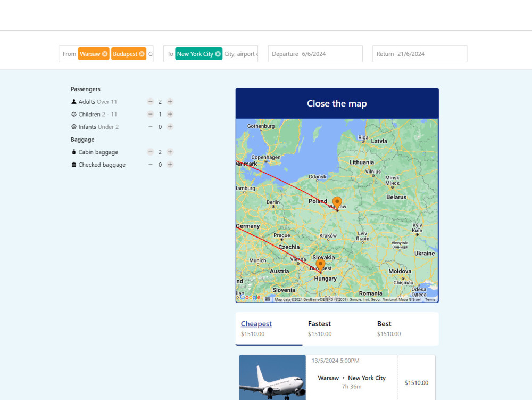Viewport: 532px width, 400px height.
Task: Decrease the Cabin baggage count
Action: coord(151,152)
